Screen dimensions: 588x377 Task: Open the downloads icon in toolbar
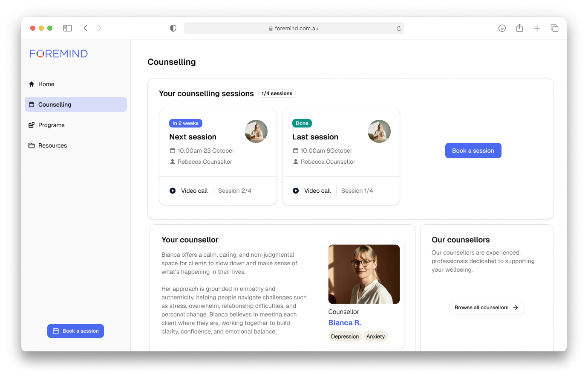tap(502, 28)
